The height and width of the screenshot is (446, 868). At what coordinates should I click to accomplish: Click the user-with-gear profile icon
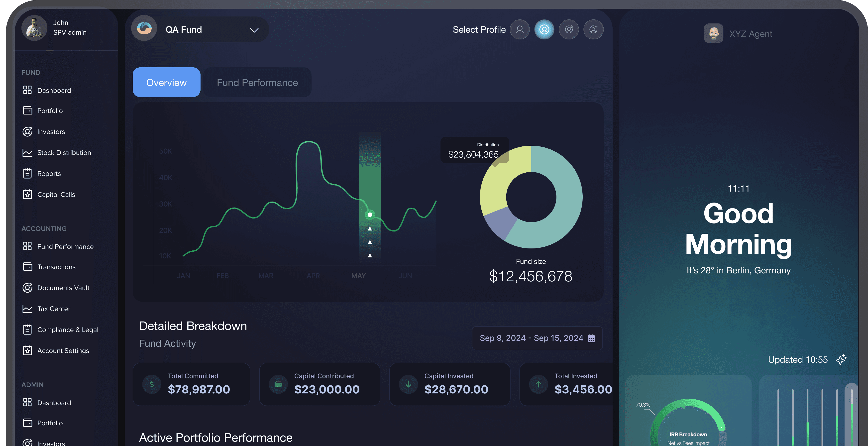tap(569, 29)
